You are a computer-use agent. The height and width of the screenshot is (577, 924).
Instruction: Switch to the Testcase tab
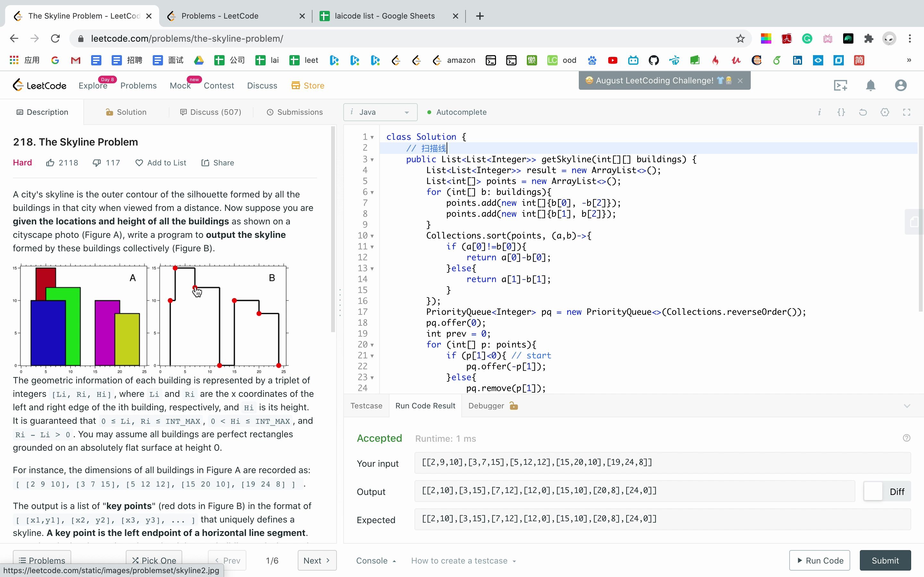[366, 406]
